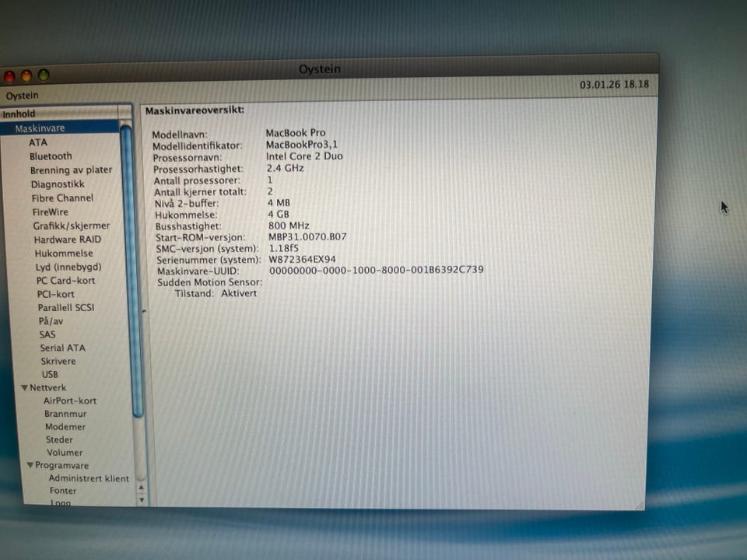Open FireWire information
The image size is (747, 560).
50,212
